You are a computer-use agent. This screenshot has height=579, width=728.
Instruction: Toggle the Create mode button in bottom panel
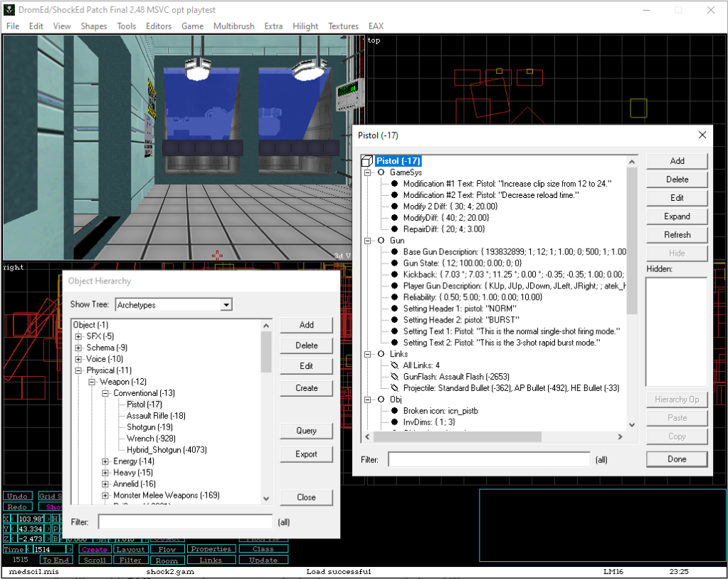point(94,549)
